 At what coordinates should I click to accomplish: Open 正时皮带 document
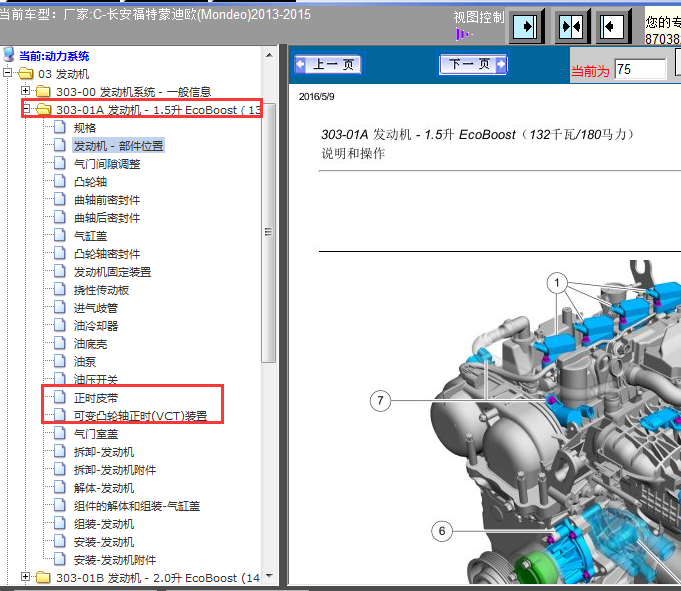click(x=96, y=398)
